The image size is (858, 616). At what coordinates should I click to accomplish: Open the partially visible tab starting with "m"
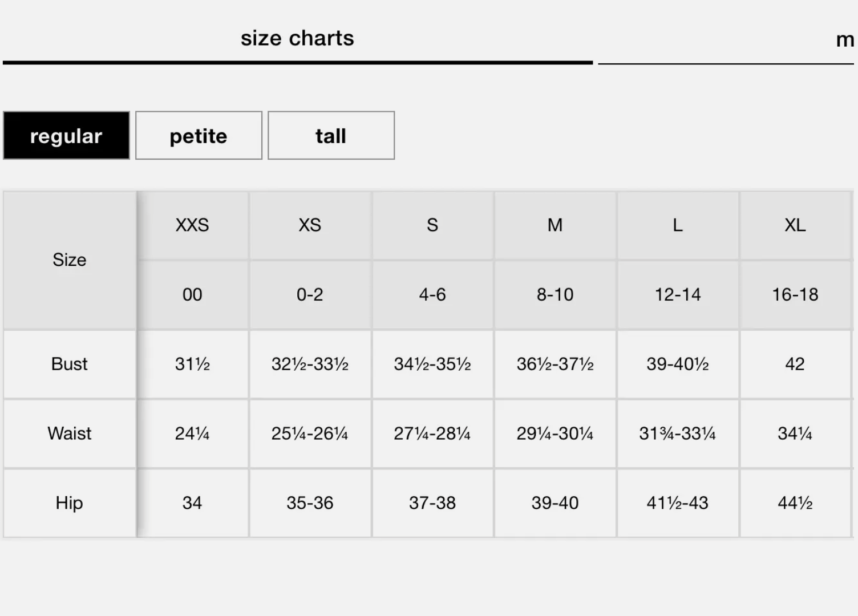tap(844, 40)
